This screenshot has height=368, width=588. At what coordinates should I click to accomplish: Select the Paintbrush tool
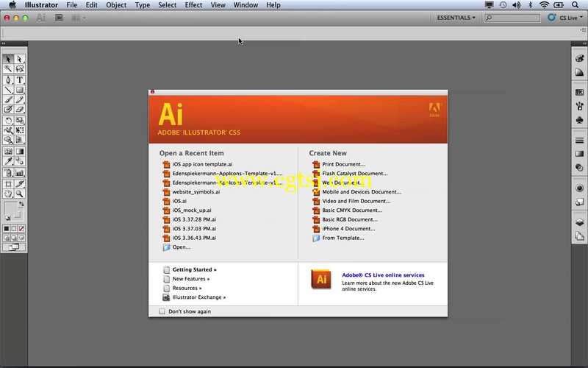pos(8,99)
